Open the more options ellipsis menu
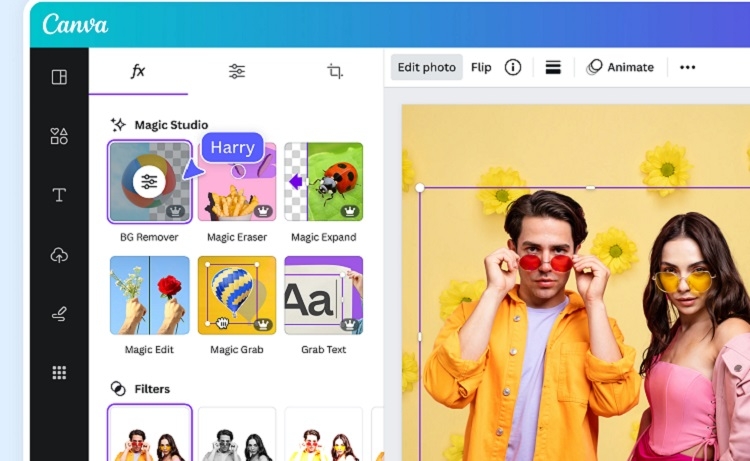 click(687, 67)
